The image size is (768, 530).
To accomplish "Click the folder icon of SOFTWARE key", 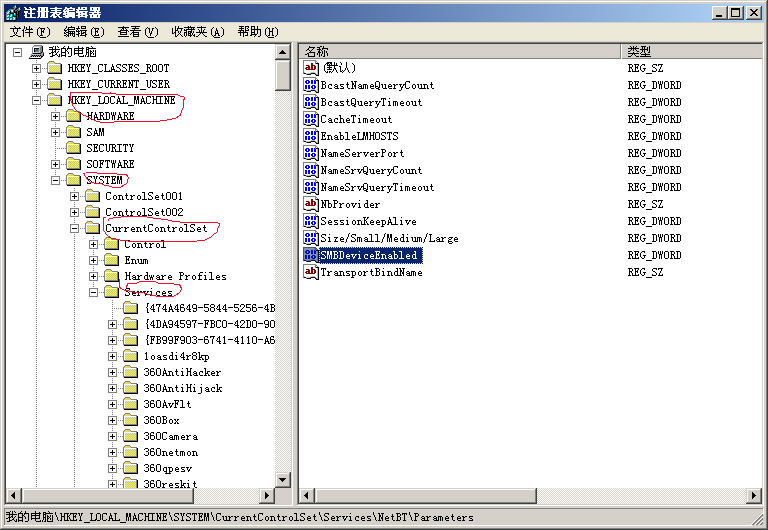I will click(x=73, y=164).
